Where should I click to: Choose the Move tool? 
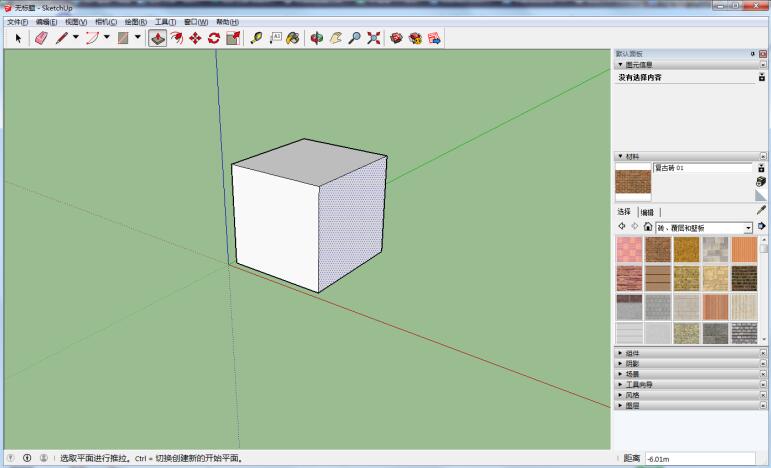pos(195,38)
